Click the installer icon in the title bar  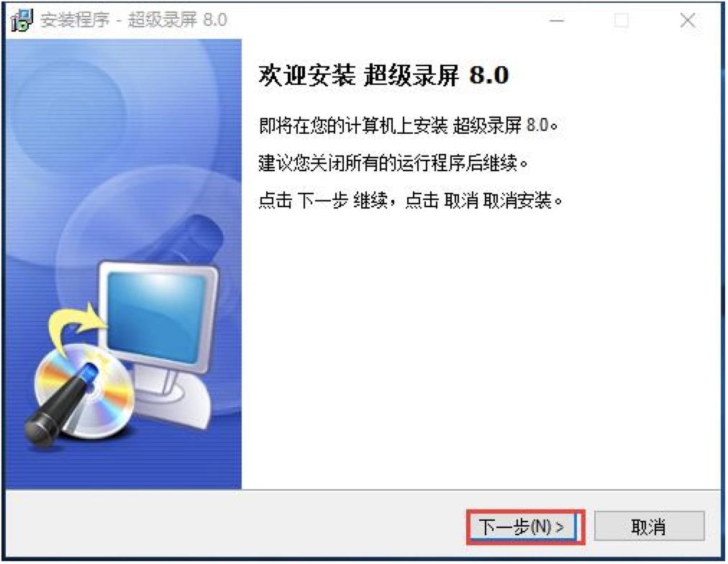[22, 20]
